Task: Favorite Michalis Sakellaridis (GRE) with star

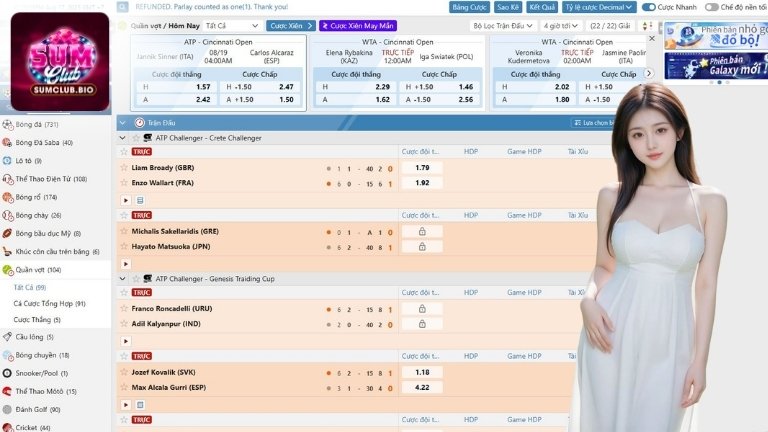Action: coord(124,231)
